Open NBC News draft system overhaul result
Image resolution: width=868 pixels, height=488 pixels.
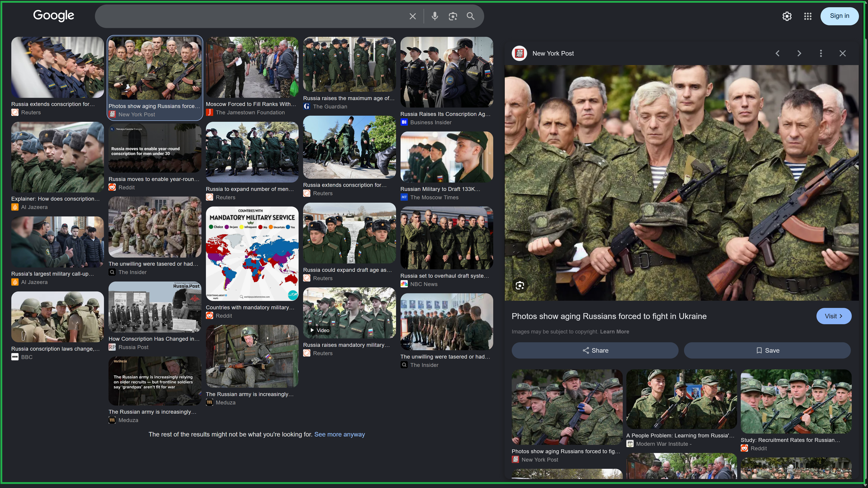[x=446, y=238]
